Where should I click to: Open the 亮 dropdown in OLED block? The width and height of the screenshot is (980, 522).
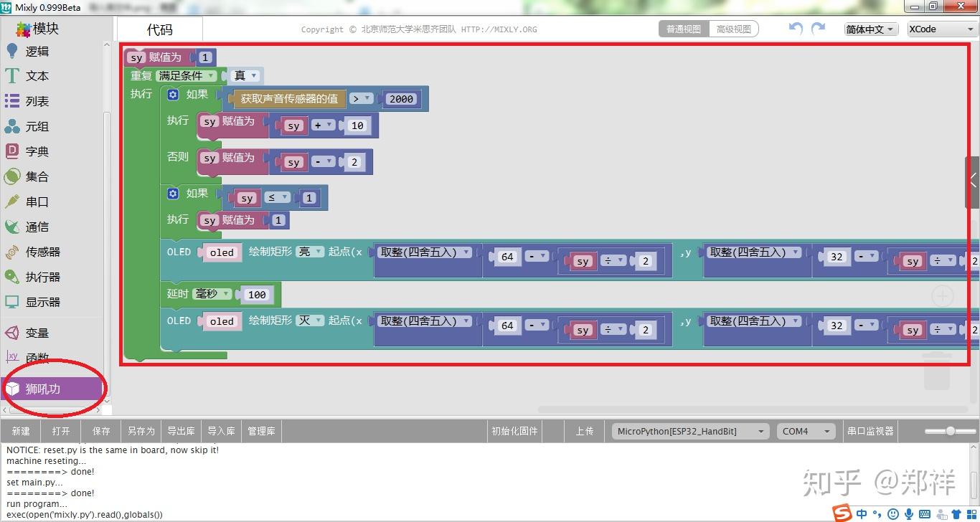tap(310, 252)
